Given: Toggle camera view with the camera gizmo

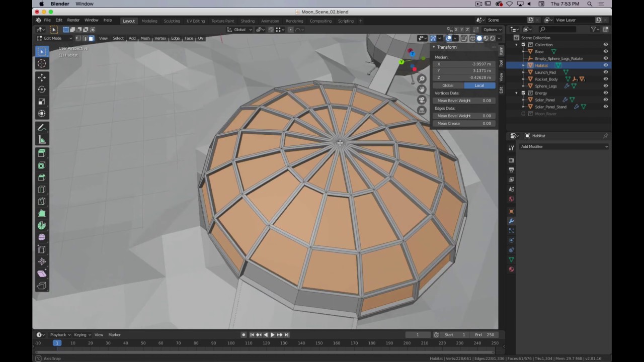Looking at the screenshot, I should pos(422,100).
